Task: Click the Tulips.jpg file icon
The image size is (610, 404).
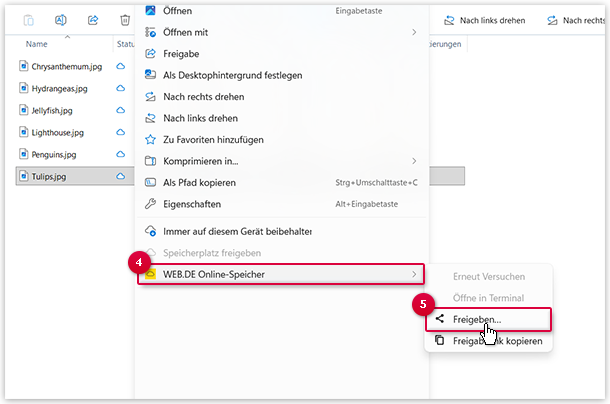Action: [x=24, y=176]
